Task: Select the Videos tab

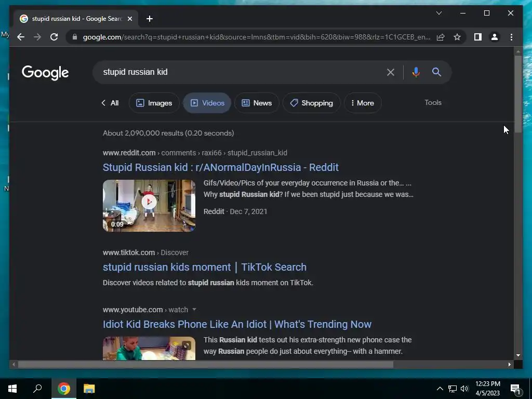Action: pos(207,103)
